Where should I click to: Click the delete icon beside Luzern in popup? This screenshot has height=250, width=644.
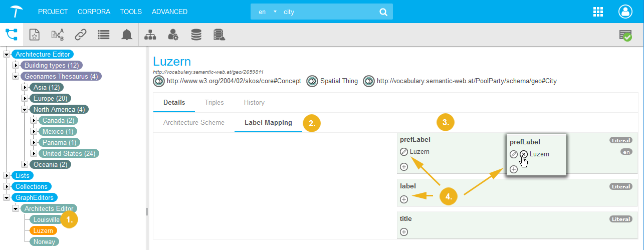click(524, 154)
